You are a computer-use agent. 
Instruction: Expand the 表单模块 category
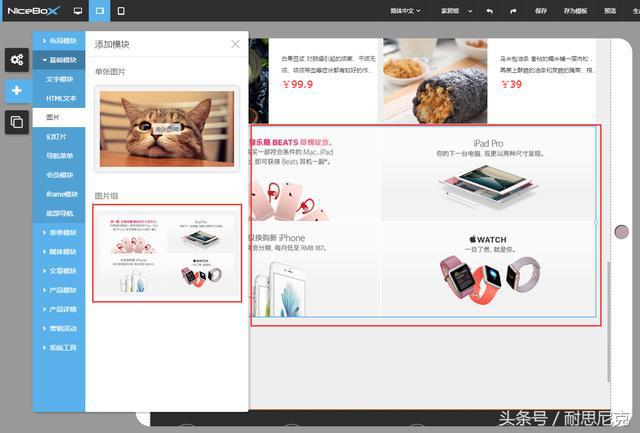click(x=59, y=233)
